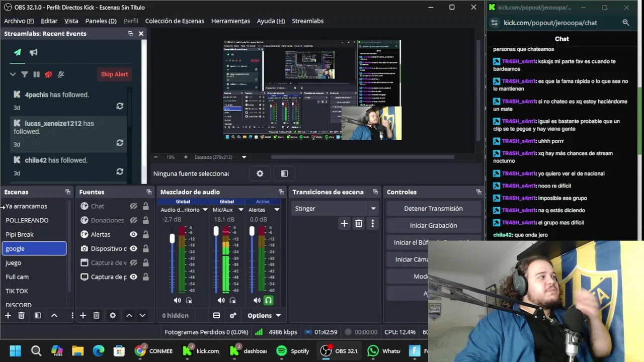Show the hidden Chat source

point(133,206)
